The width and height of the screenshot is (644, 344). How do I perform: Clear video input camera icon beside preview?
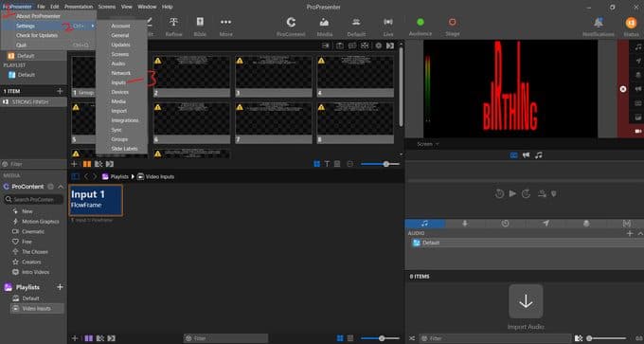(637, 131)
